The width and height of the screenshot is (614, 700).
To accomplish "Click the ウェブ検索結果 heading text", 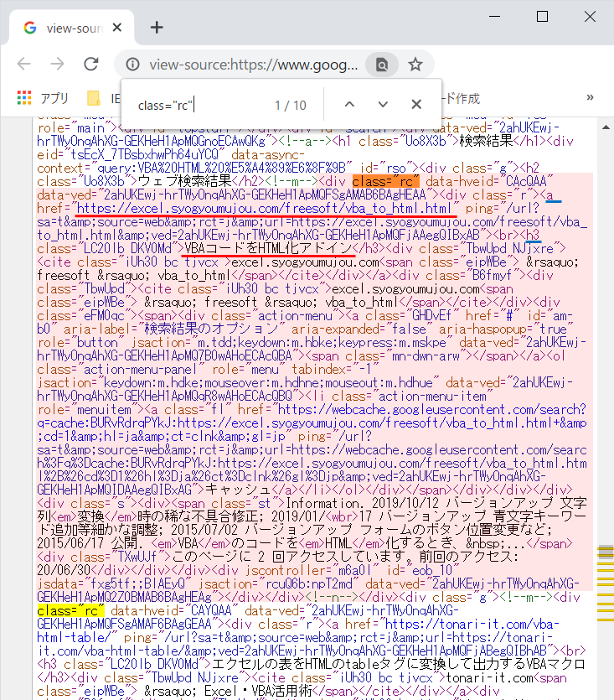I will click(x=185, y=182).
